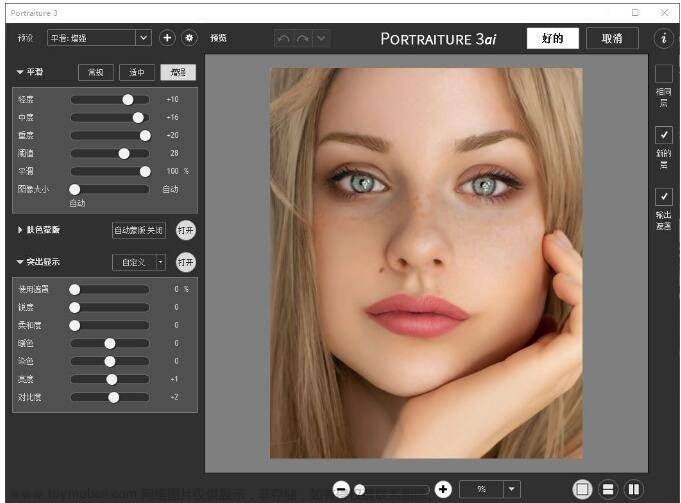Click the 取消 cancel button
681x503 pixels.
612,39
